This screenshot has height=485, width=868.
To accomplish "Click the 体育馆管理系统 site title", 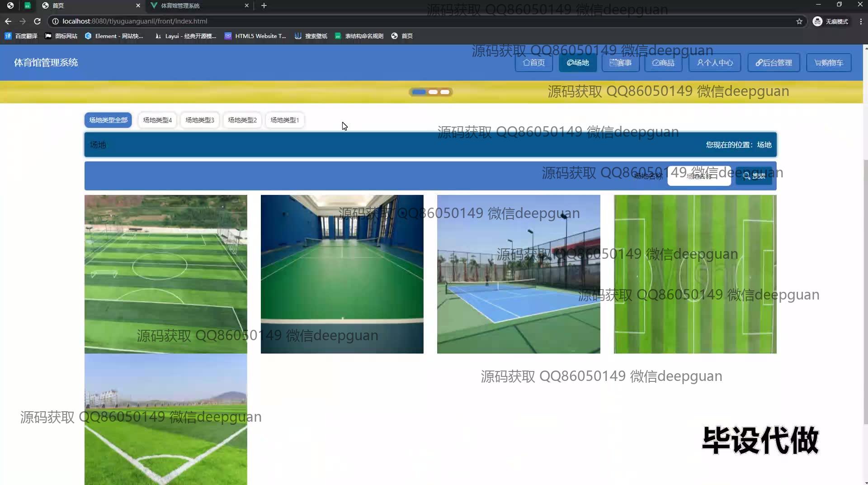I will [x=46, y=62].
